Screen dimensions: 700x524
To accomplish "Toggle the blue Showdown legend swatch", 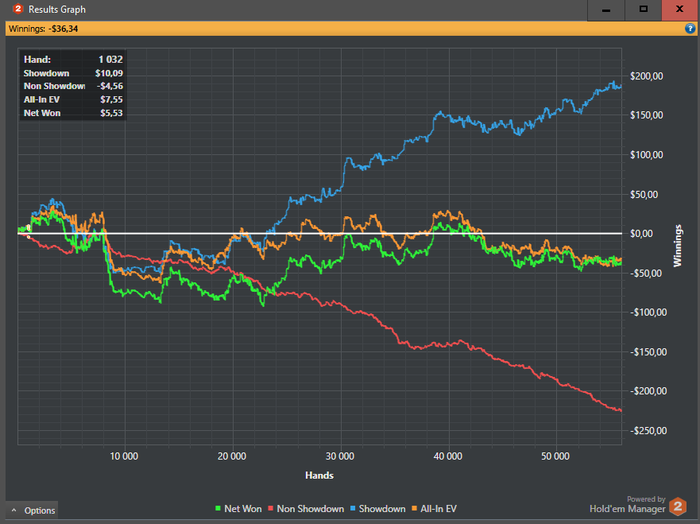I will coord(353,508).
